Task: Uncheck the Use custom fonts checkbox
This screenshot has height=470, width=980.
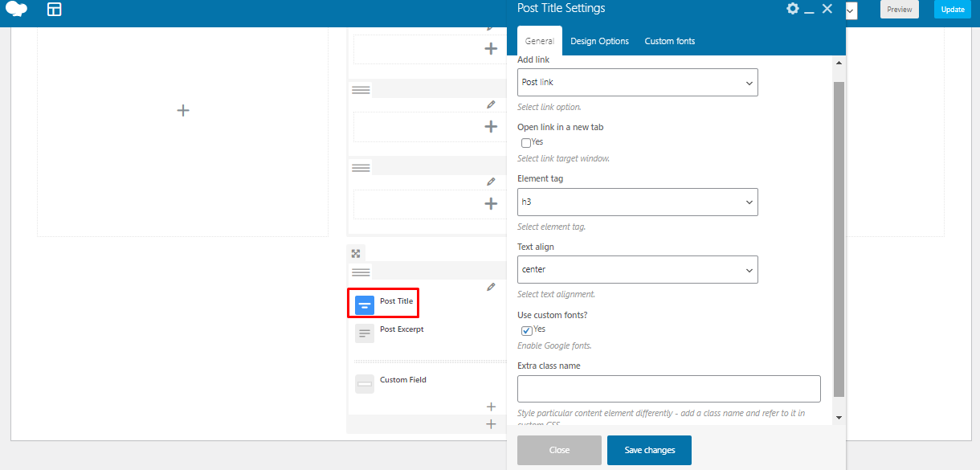Action: 526,330
